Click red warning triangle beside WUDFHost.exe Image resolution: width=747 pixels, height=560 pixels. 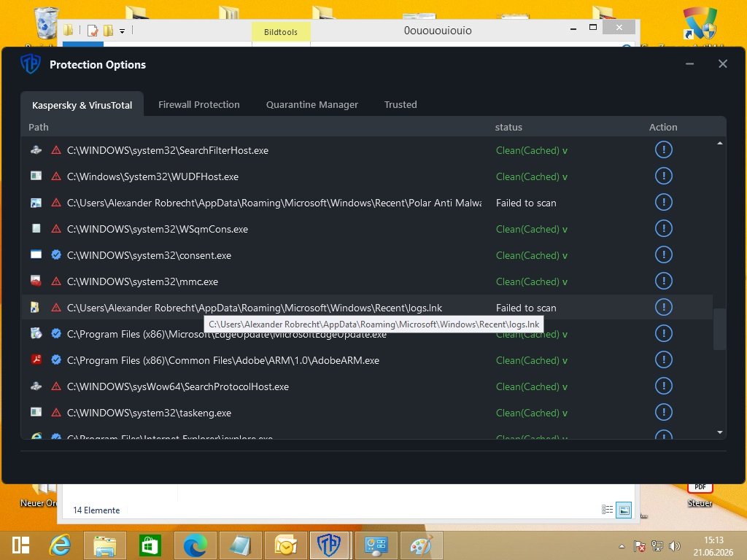pyautogui.click(x=55, y=176)
